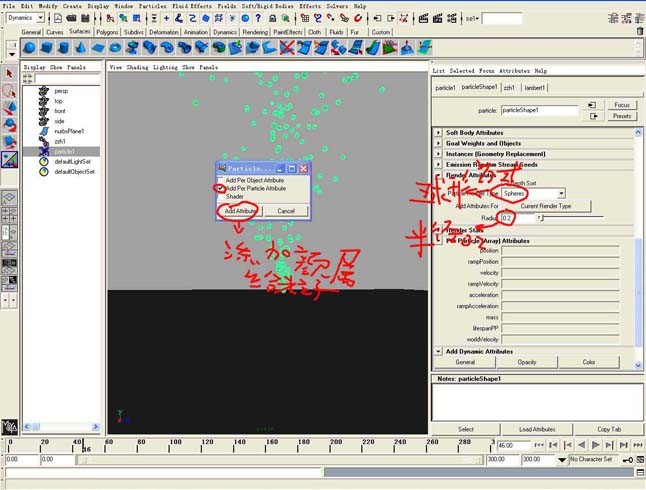
Task: Click the Copy Tab button
Action: click(x=609, y=429)
